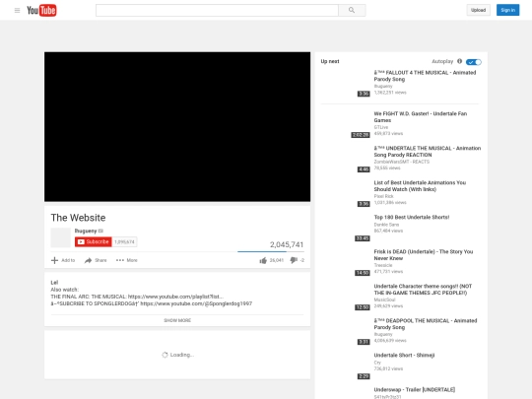Viewport: 532px width, 399px height.
Task: Click the like ratio bar
Action: (x=271, y=252)
